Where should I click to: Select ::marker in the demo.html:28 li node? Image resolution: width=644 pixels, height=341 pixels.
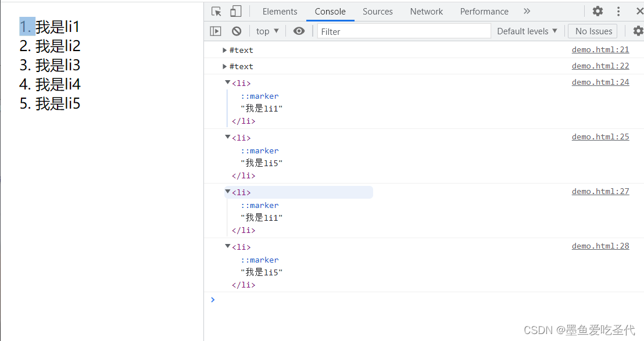(x=260, y=260)
